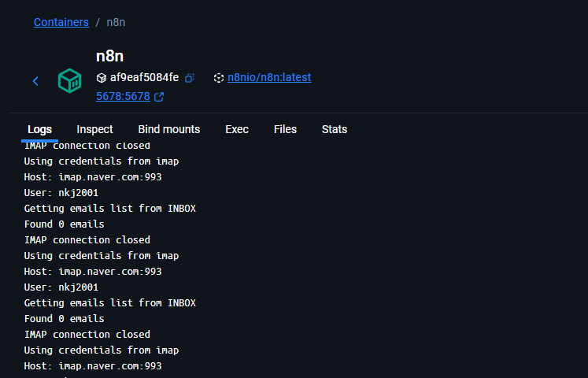Image resolution: width=588 pixels, height=378 pixels.
Task: Switch to the Inspect tab
Action: (94, 129)
